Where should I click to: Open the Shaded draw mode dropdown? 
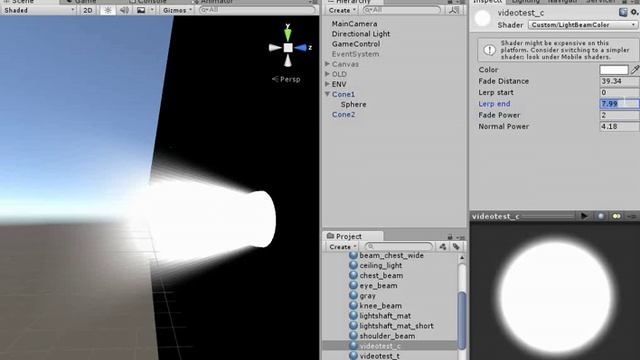(39, 10)
